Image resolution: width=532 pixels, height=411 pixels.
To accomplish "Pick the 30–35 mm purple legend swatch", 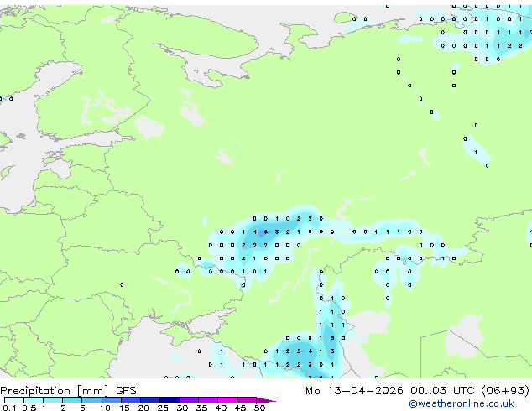I will tap(189, 400).
